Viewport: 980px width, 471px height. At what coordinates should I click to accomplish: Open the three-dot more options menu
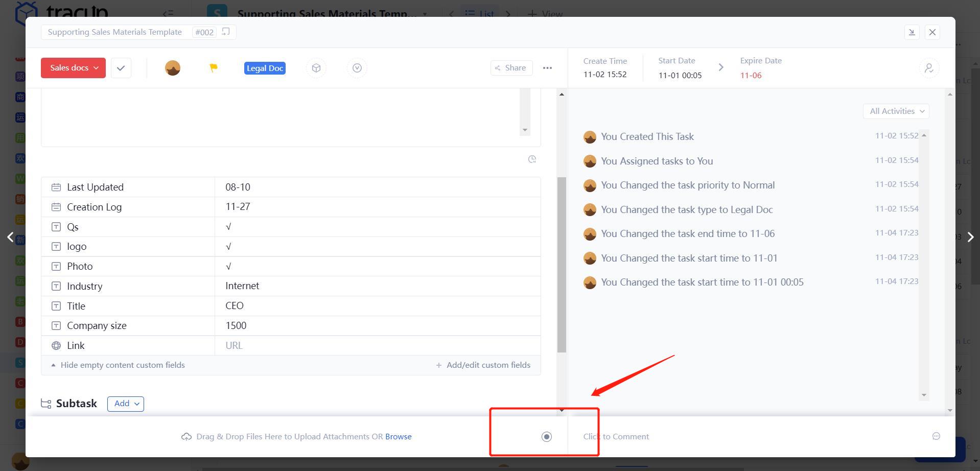[547, 68]
